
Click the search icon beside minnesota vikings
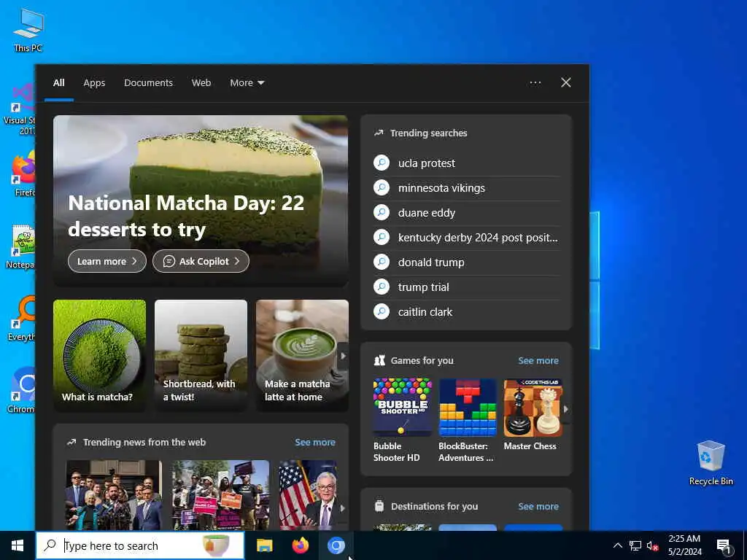tap(382, 187)
